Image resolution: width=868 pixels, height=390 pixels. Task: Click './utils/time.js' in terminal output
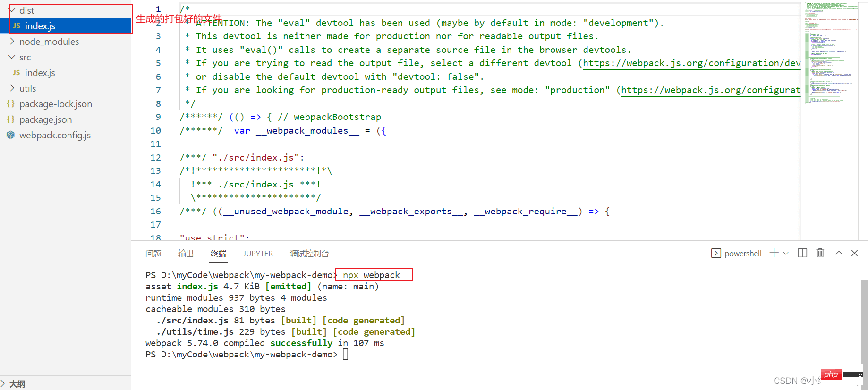[x=195, y=332]
